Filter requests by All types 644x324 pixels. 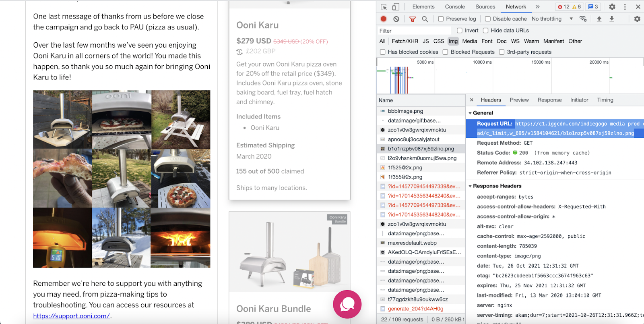point(382,42)
